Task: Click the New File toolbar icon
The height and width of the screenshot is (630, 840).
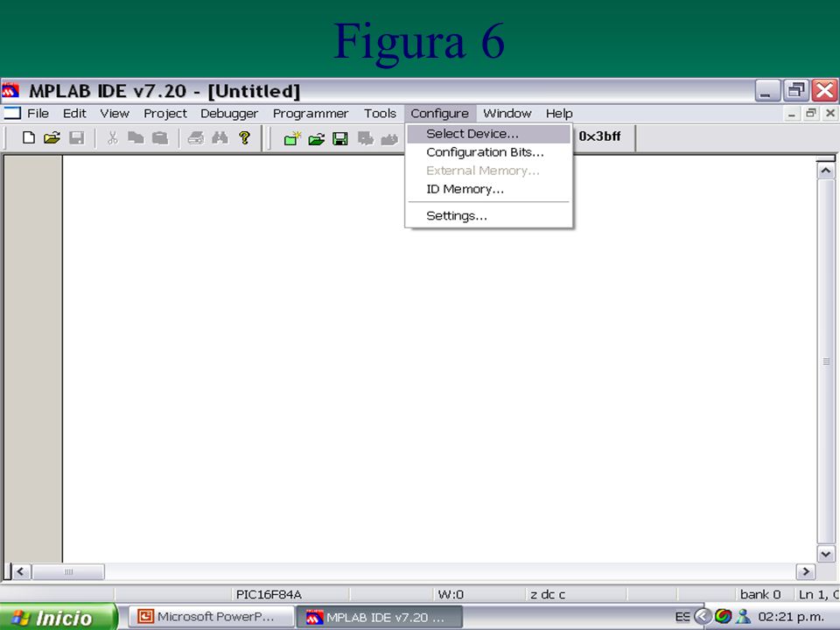Action: 29,138
